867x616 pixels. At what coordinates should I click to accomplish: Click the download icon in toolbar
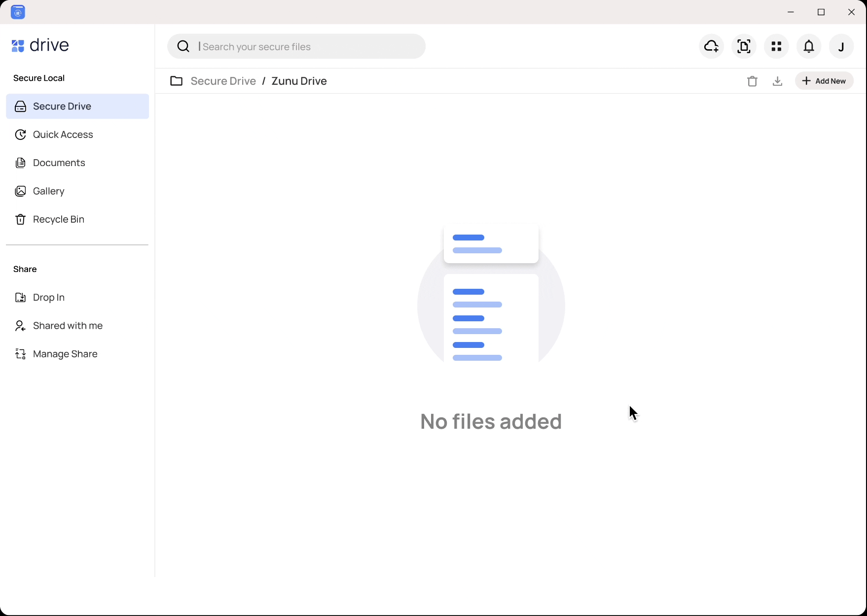[x=777, y=81]
